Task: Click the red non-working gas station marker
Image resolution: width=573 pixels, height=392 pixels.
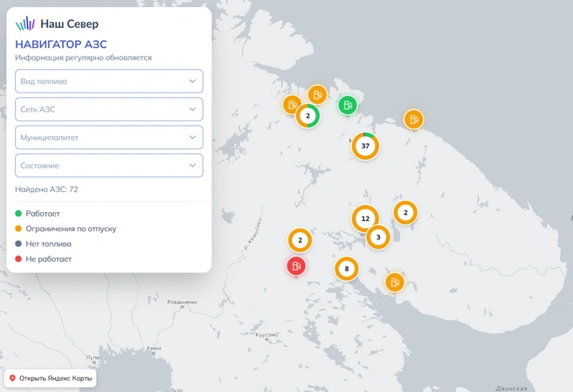Action: click(296, 265)
